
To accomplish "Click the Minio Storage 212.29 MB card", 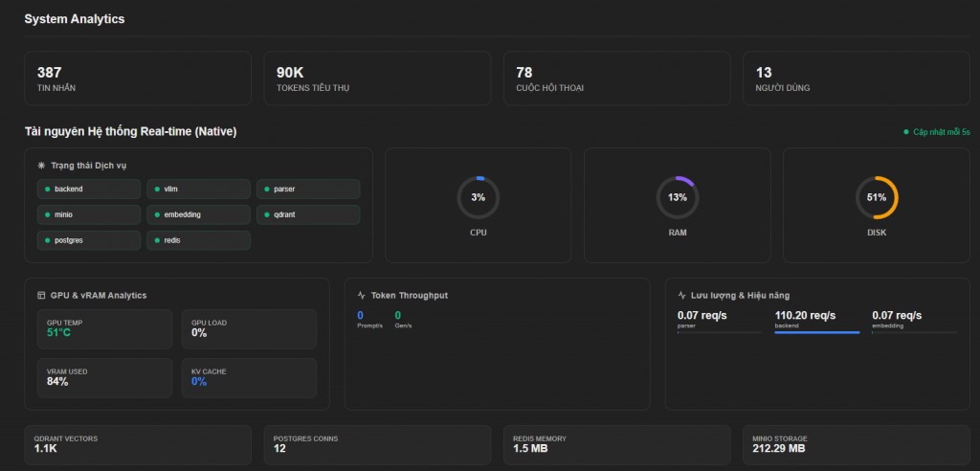I will point(857,445).
